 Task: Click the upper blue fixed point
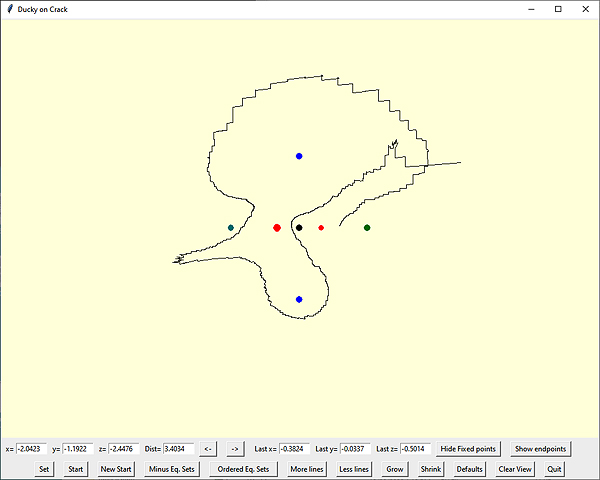[299, 156]
